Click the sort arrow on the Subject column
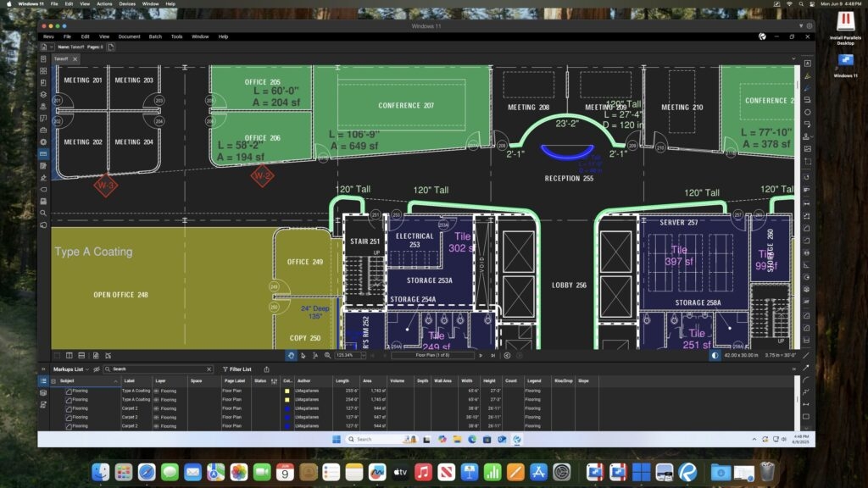This screenshot has height=488, width=868. [115, 381]
